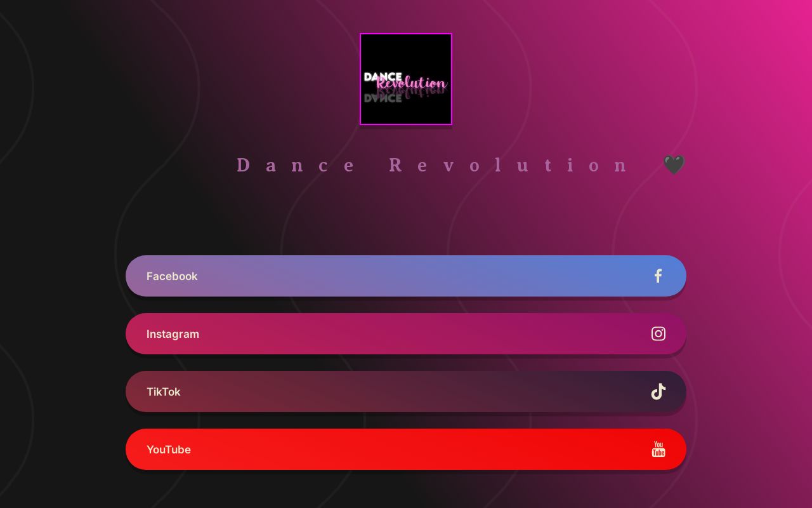Click the black heart emoji
The width and height of the screenshot is (812, 508).
(x=674, y=165)
